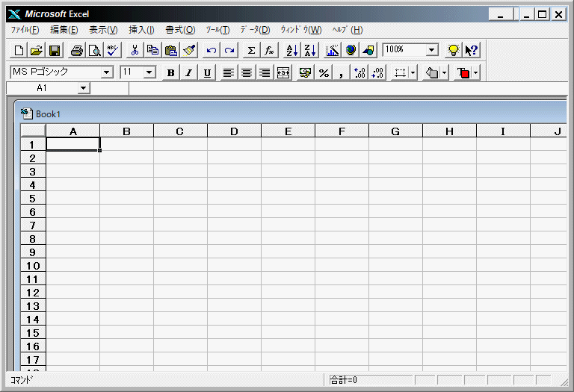Open the ヘルプ(H) menu
This screenshot has width=574, height=392.
pos(348,30)
